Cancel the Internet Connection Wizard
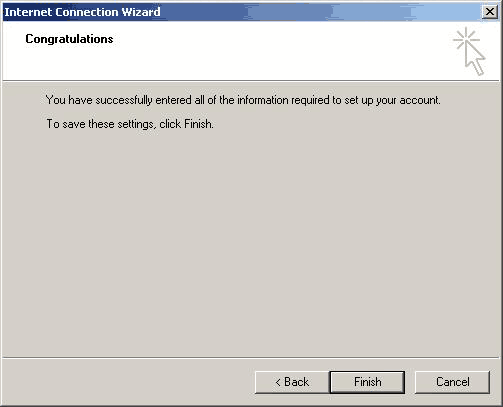The width and height of the screenshot is (503, 407). tap(452, 382)
